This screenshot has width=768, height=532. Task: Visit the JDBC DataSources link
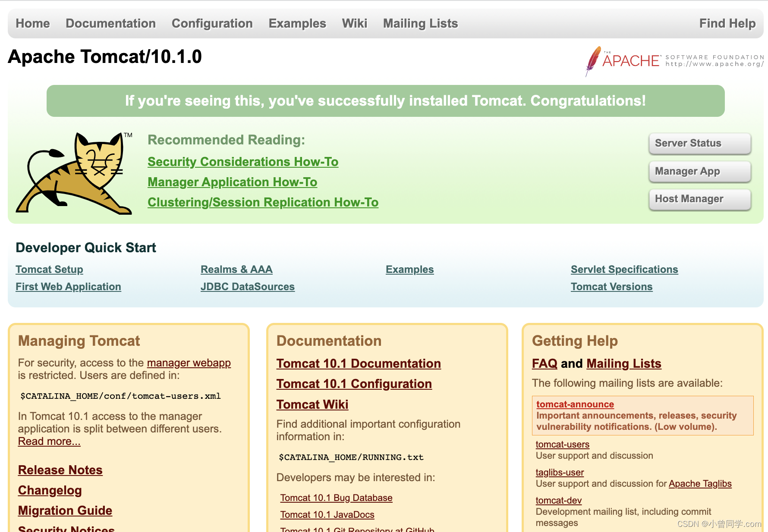pyautogui.click(x=248, y=287)
